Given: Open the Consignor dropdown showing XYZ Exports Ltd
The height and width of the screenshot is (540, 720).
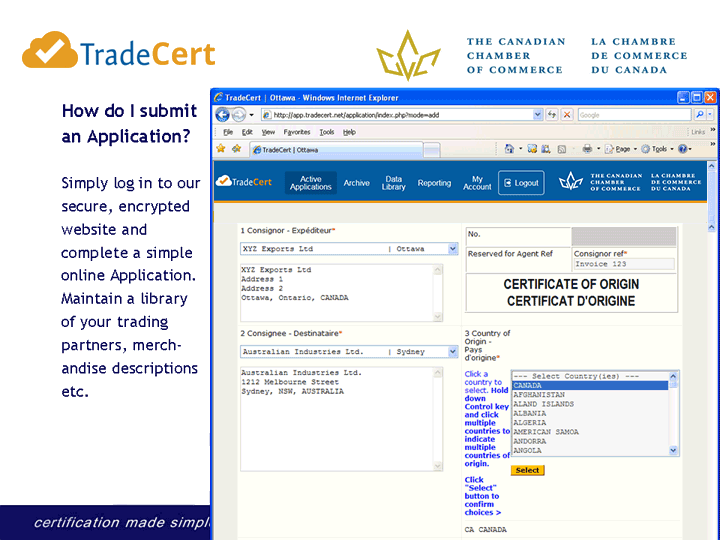Looking at the screenshot, I should click(x=349, y=248).
